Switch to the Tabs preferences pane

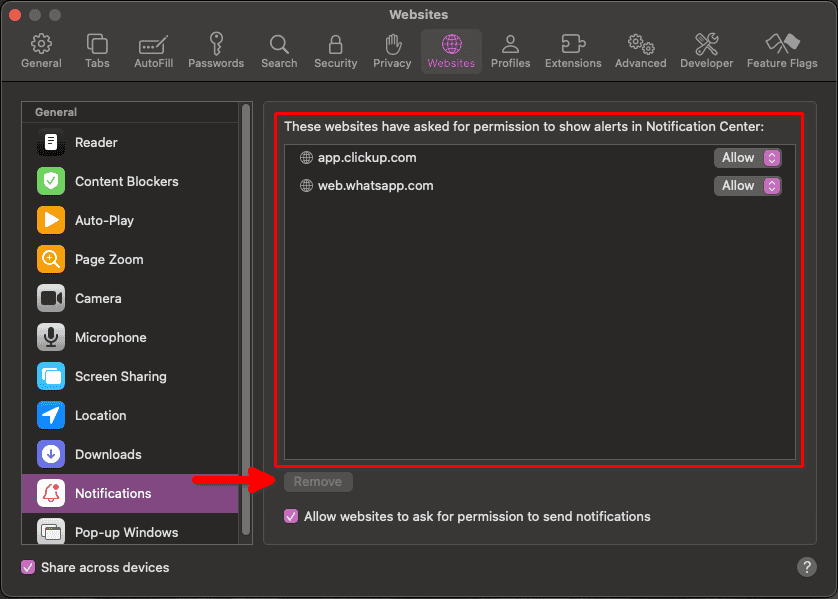point(97,51)
